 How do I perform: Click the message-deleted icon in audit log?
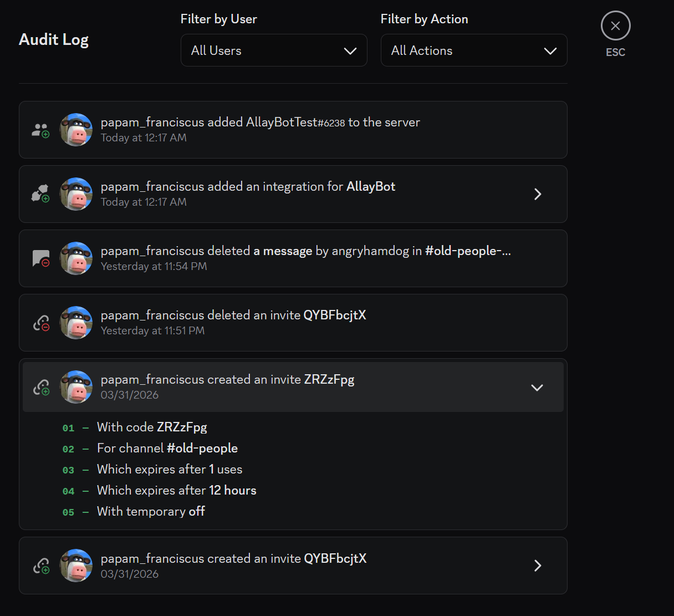coord(41,258)
